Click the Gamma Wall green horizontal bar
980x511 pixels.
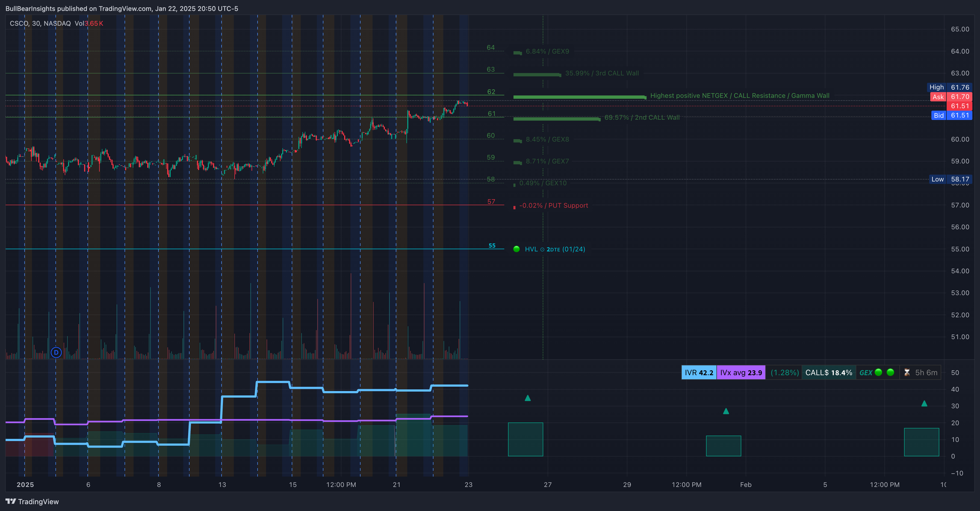point(580,97)
